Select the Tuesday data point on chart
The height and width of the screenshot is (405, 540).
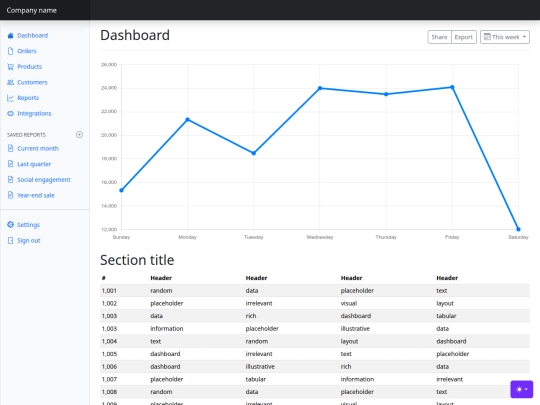click(253, 153)
